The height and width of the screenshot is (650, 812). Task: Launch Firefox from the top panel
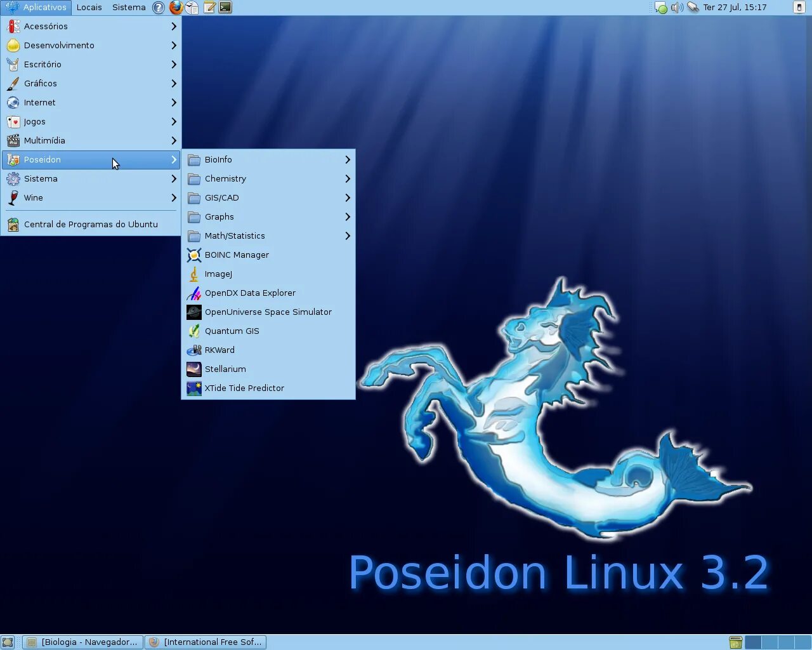point(176,8)
